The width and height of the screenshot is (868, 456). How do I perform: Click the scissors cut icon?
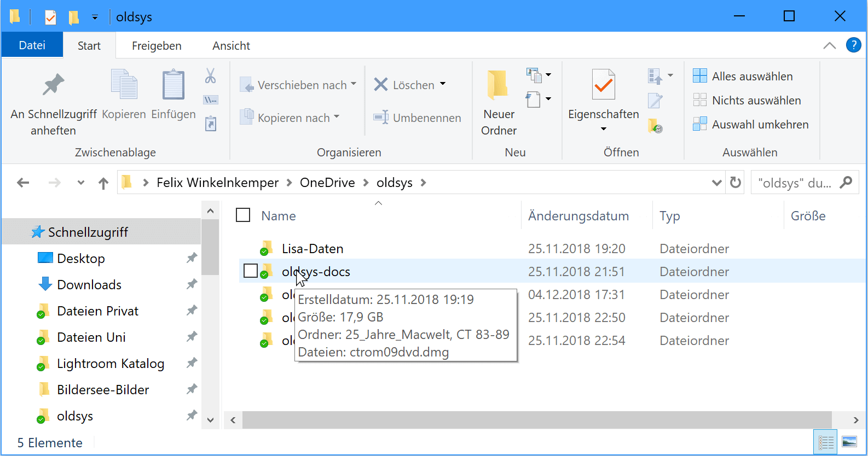coord(211,75)
